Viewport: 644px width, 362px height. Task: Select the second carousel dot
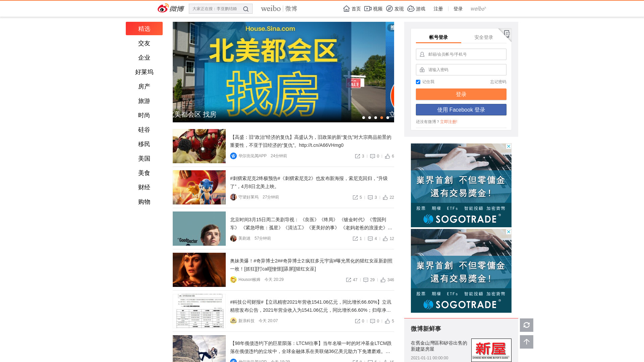click(x=370, y=118)
